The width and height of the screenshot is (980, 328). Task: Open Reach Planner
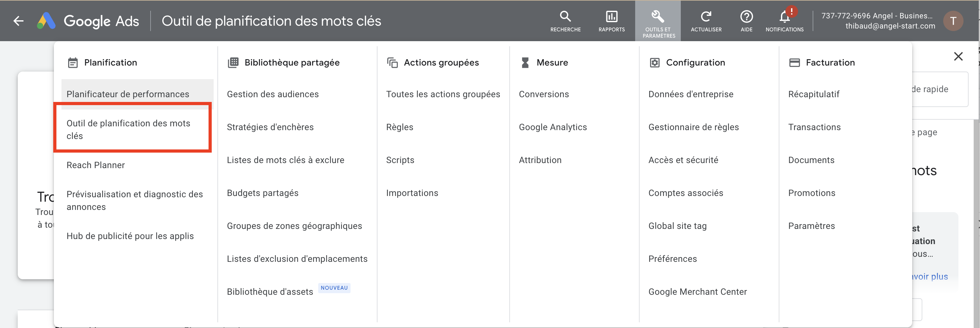[95, 165]
